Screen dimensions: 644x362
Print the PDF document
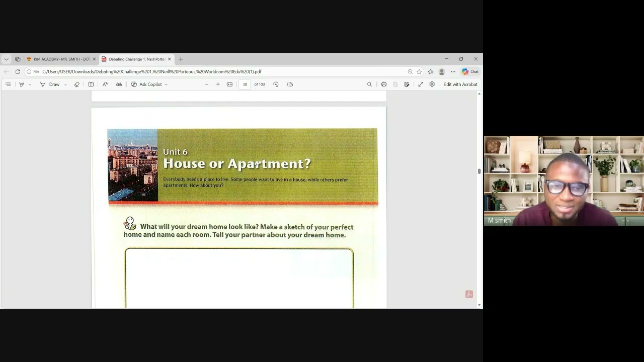[384, 84]
